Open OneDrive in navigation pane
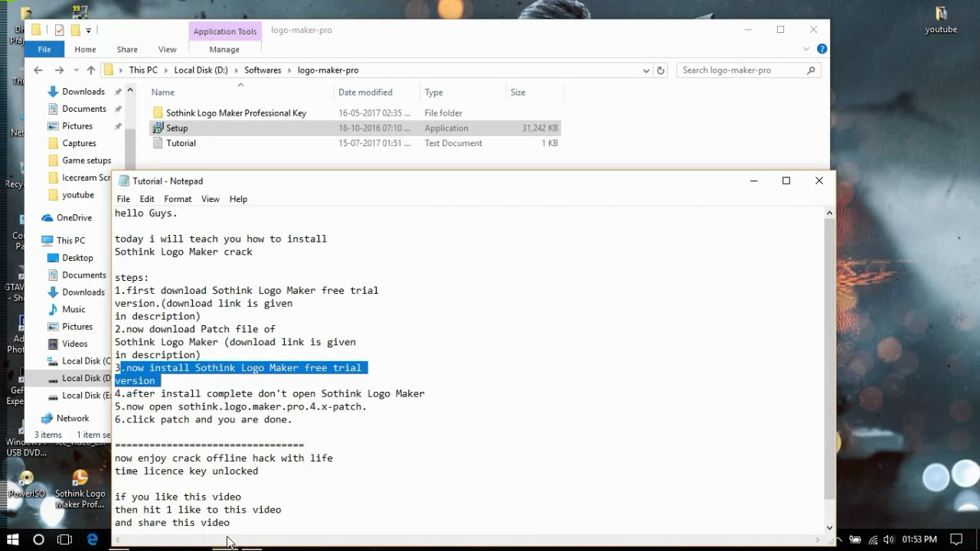Image resolution: width=980 pixels, height=551 pixels. (73, 218)
